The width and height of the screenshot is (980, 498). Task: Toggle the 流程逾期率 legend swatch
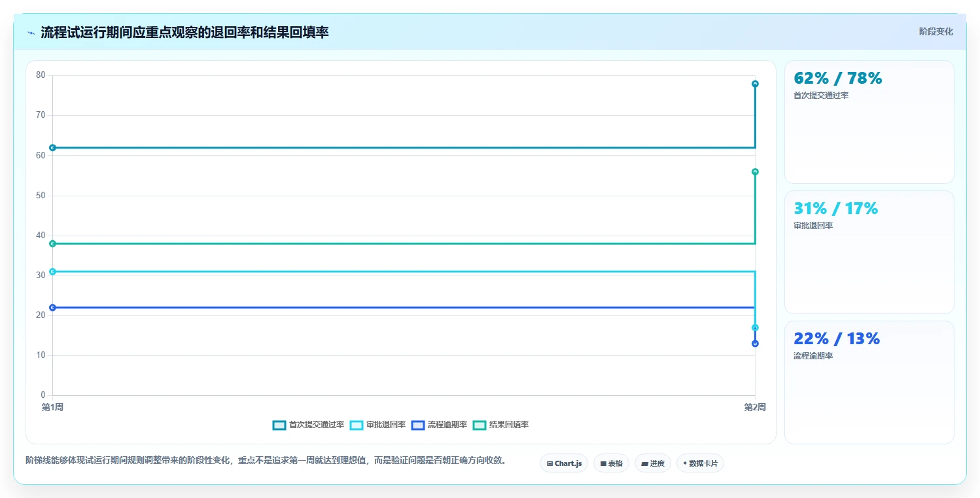click(418, 425)
